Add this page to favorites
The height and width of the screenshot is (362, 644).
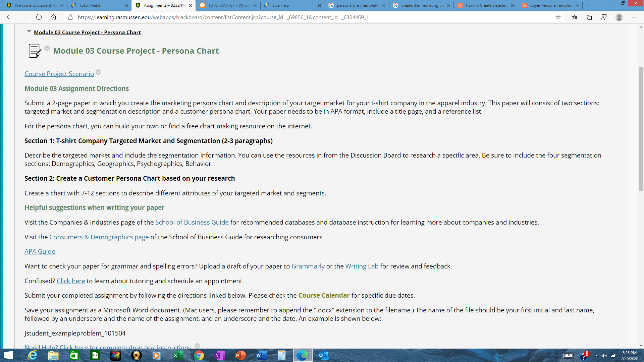click(x=558, y=17)
